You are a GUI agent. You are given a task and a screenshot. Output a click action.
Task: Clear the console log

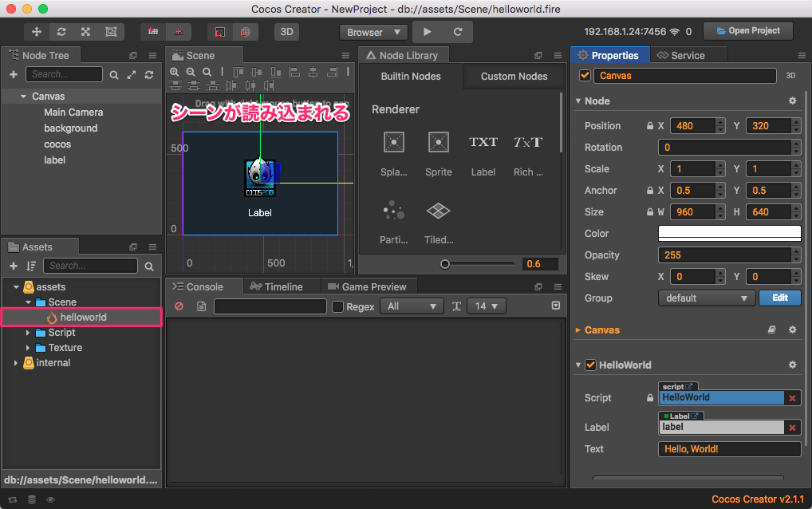click(x=179, y=306)
